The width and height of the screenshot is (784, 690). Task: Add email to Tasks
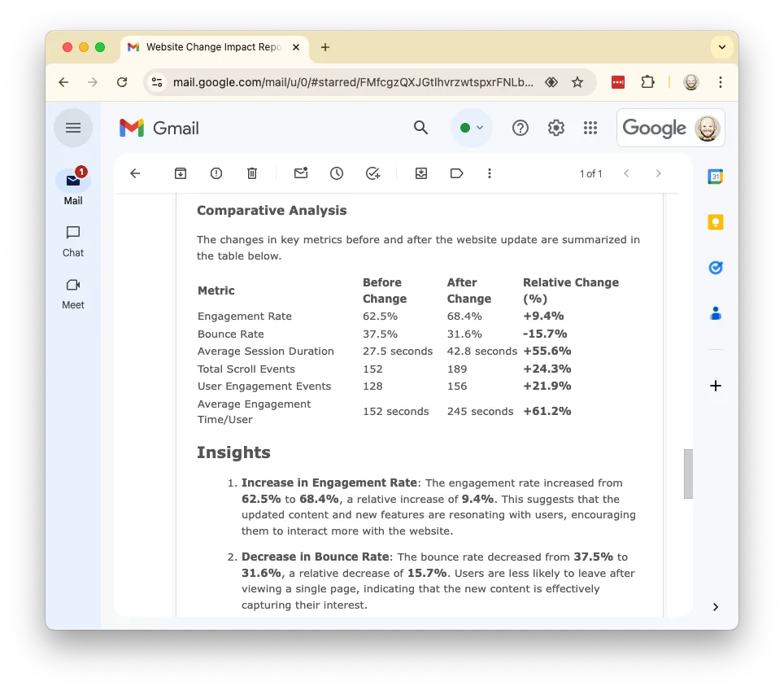tap(373, 173)
